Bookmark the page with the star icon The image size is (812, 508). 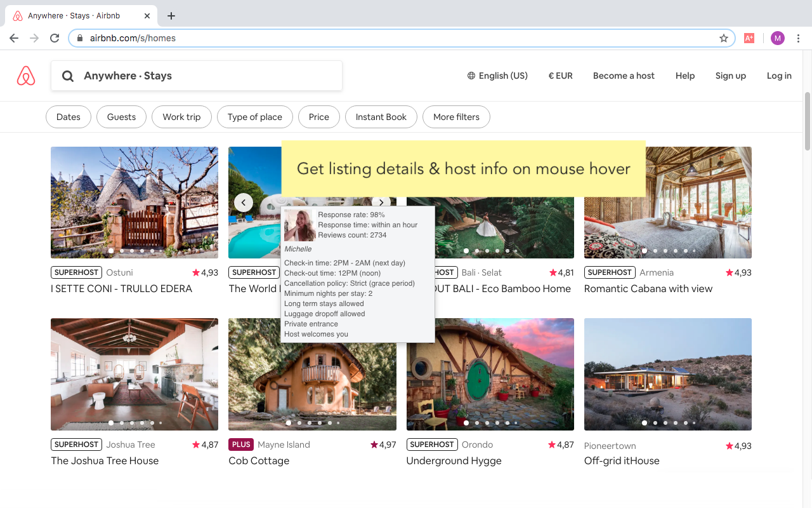tap(724, 38)
